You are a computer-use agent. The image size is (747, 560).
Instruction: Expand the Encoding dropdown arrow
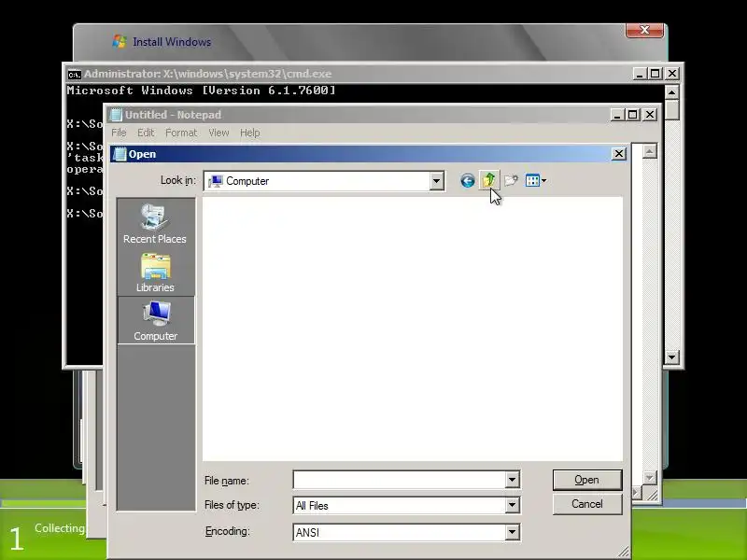(512, 532)
